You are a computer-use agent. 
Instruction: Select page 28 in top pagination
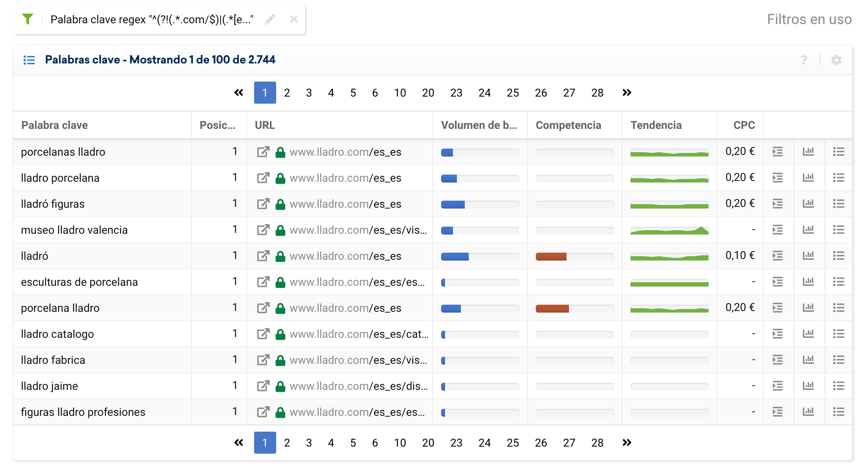pyautogui.click(x=597, y=93)
